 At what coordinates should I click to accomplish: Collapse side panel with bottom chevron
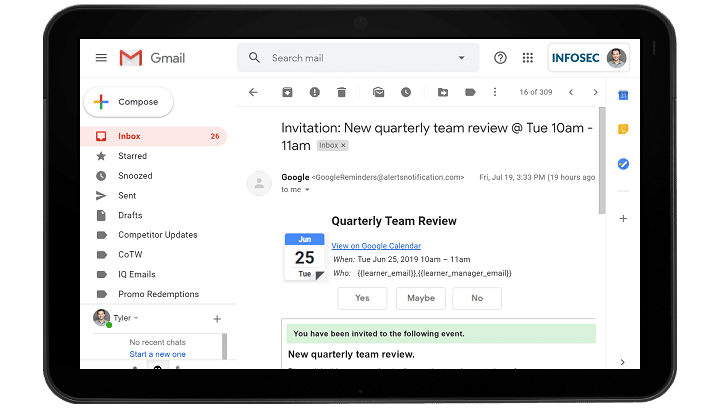coord(622,362)
